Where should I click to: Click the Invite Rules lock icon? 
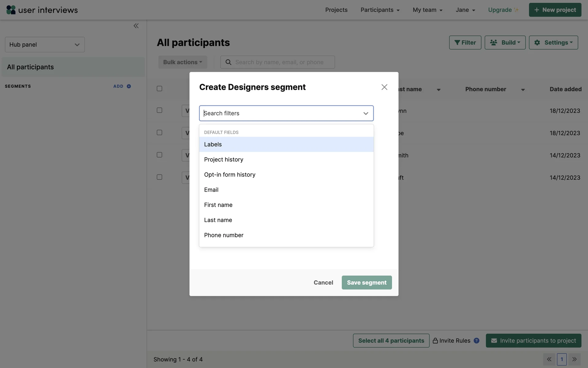[435, 341]
